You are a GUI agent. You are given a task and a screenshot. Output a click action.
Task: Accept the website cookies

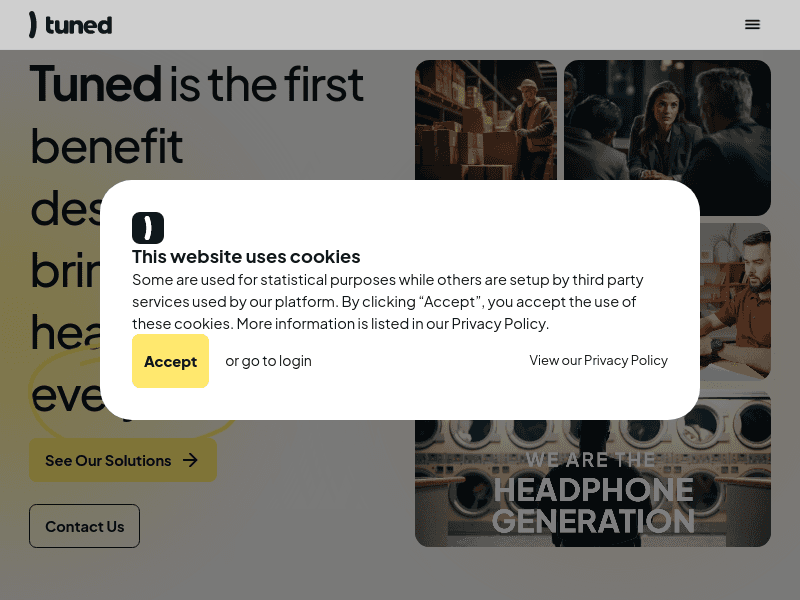coord(170,360)
